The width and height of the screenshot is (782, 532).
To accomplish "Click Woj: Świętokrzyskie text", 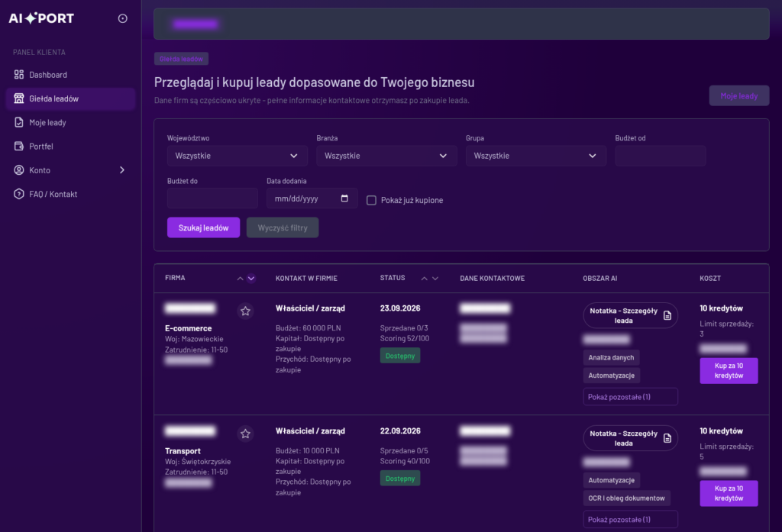I will coord(198,462).
